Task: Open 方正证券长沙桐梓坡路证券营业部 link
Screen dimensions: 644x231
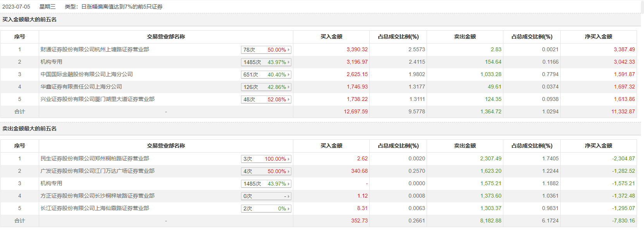Action: [98, 196]
